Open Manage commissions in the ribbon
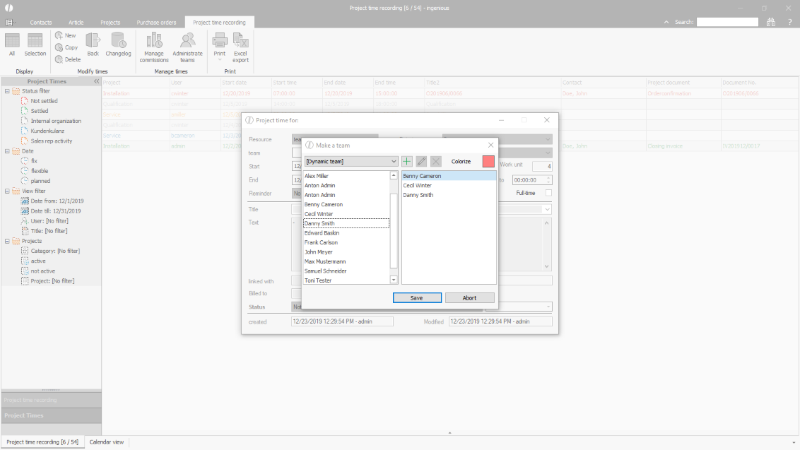This screenshot has width=800, height=450. click(154, 46)
